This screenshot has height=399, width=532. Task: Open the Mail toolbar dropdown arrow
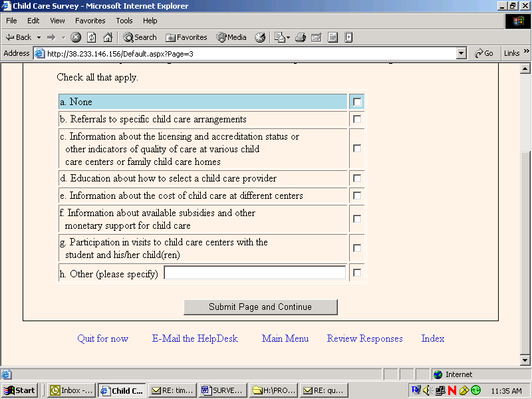(288, 37)
